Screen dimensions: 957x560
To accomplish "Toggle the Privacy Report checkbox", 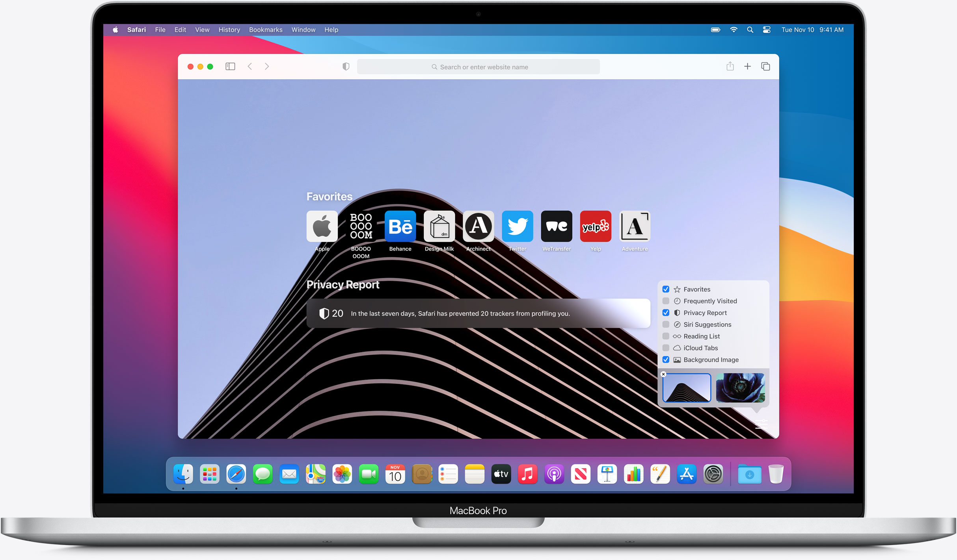I will point(667,313).
